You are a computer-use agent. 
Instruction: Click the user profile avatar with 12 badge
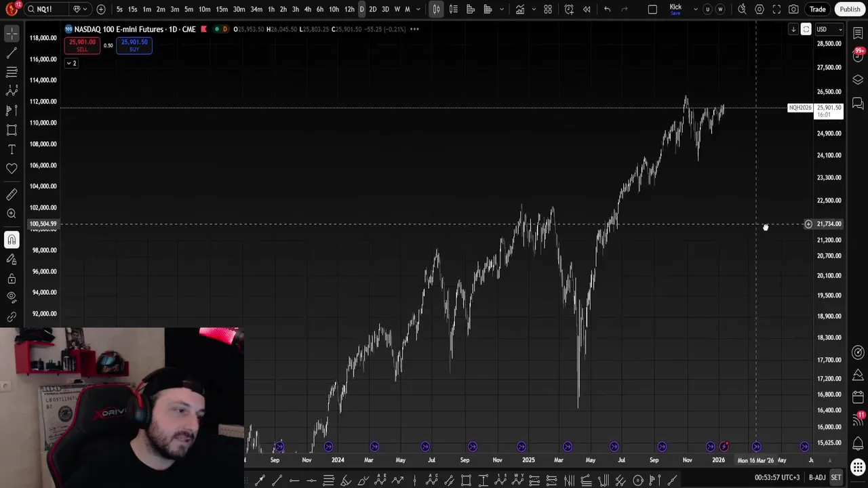(12, 9)
